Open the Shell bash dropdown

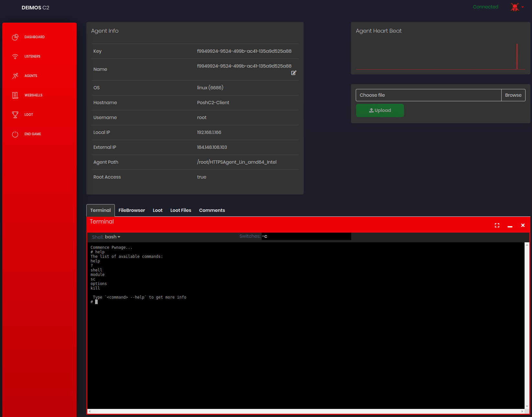(x=111, y=237)
